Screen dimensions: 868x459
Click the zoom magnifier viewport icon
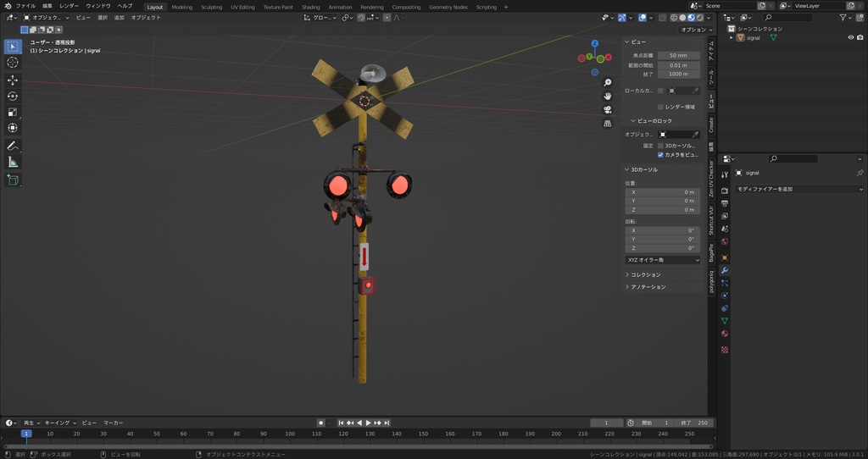pyautogui.click(x=608, y=83)
